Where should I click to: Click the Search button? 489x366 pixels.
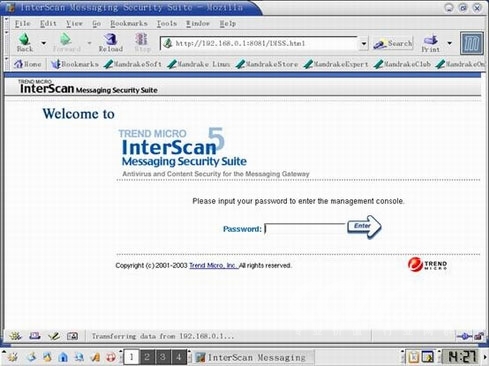click(x=393, y=43)
